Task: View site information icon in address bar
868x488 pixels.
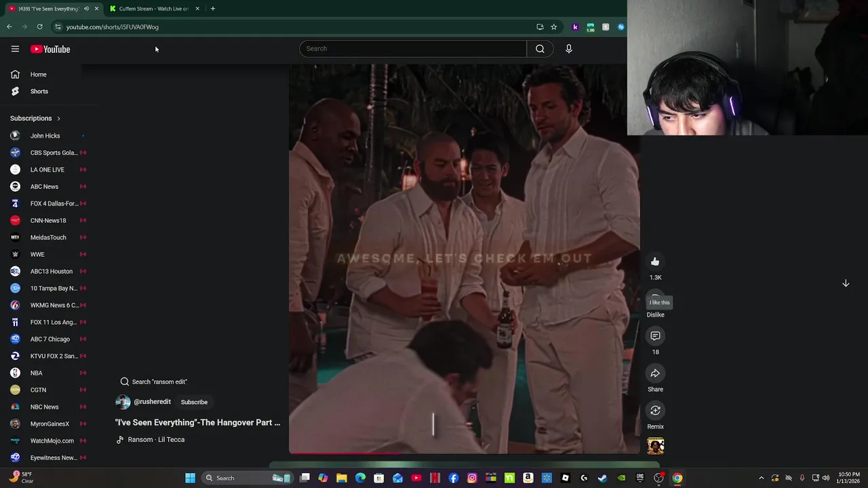Action: click(x=58, y=27)
